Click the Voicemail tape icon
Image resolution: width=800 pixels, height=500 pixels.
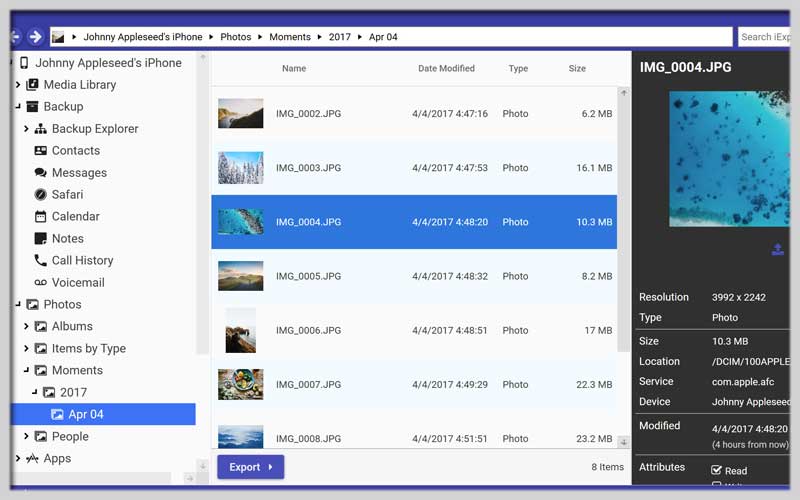tap(40, 282)
